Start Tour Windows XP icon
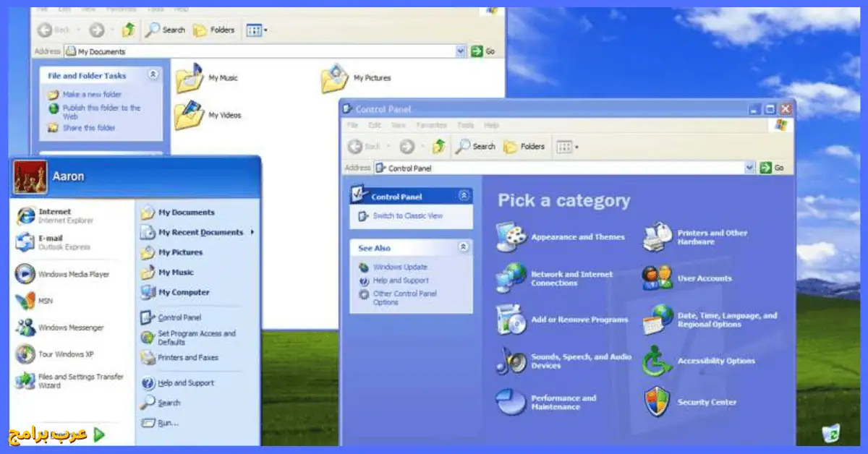The height and width of the screenshot is (454, 868). pos(25,354)
